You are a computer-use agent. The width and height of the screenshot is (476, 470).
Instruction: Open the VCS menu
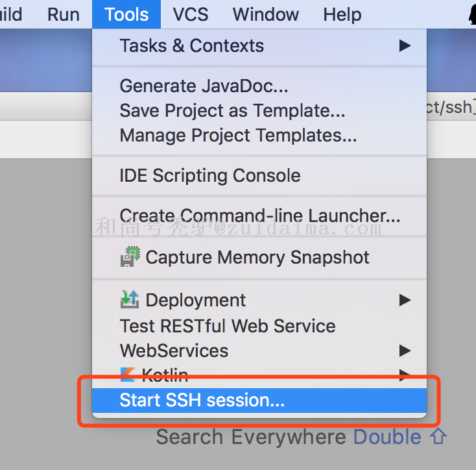(x=190, y=14)
